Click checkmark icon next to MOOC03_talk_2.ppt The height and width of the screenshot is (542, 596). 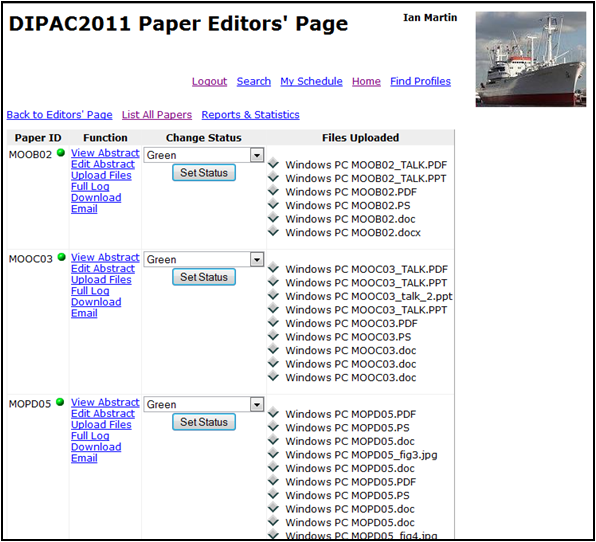[x=273, y=295]
